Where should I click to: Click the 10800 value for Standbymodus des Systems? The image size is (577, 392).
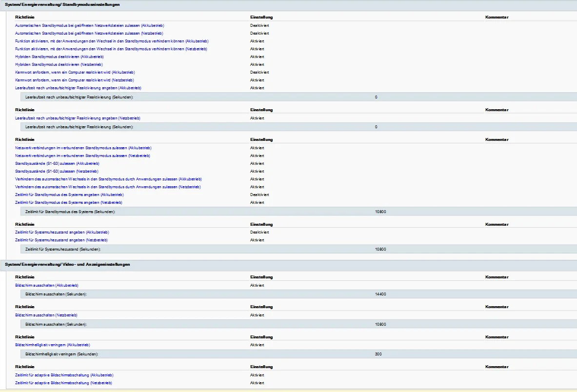[x=380, y=212]
